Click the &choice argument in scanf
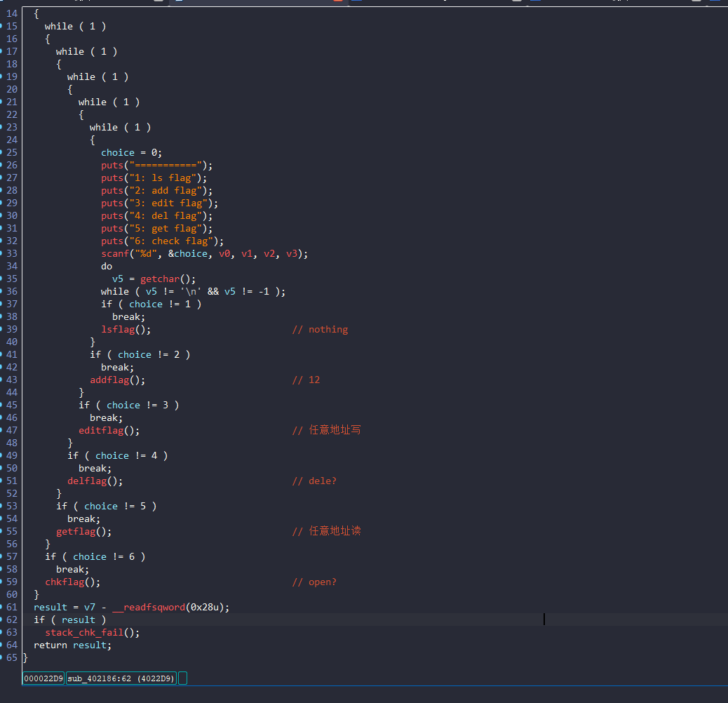 (187, 253)
